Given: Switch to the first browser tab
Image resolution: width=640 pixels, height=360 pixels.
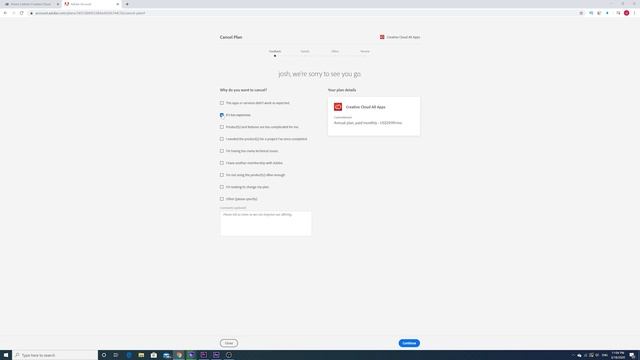Looking at the screenshot, I should click(31, 4).
